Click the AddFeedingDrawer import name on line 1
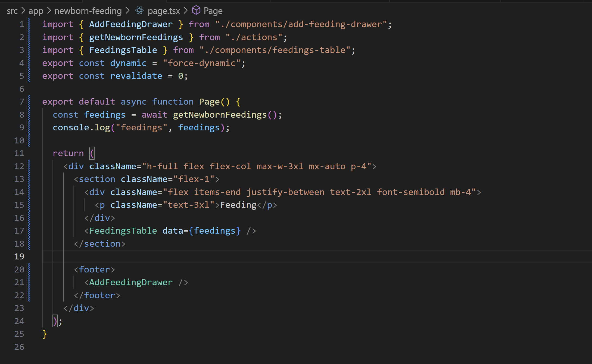Screen dimensions: 592x364 pos(131,24)
